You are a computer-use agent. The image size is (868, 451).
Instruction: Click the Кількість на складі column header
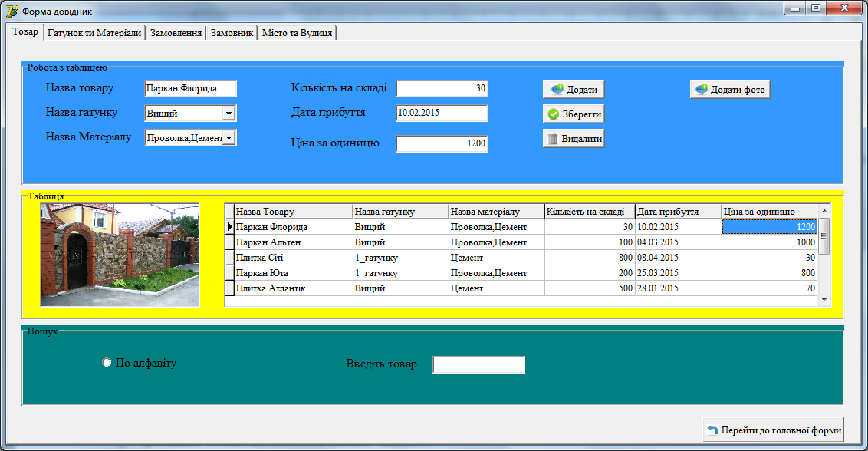click(x=590, y=211)
